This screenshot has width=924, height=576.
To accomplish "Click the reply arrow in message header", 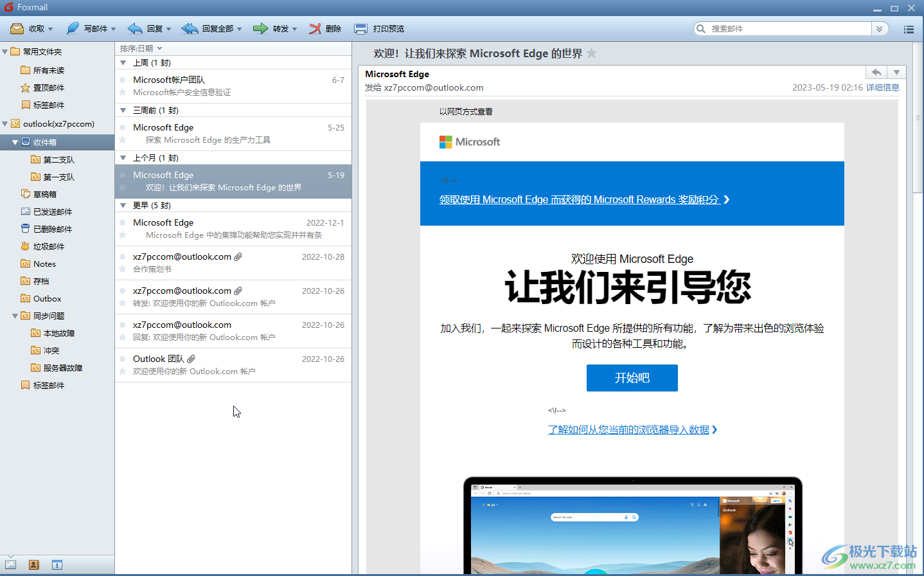I will (876, 72).
